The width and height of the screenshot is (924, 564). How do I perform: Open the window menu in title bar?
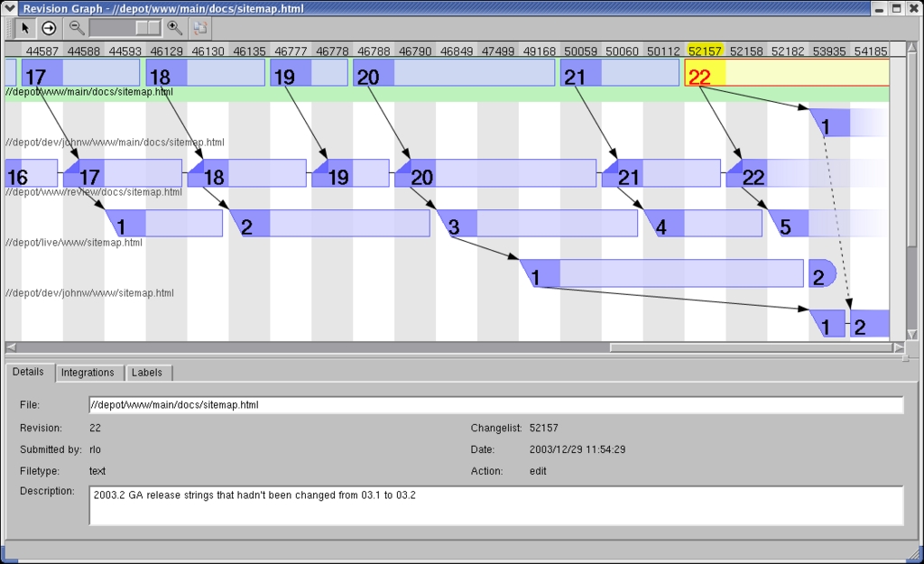coord(10,8)
